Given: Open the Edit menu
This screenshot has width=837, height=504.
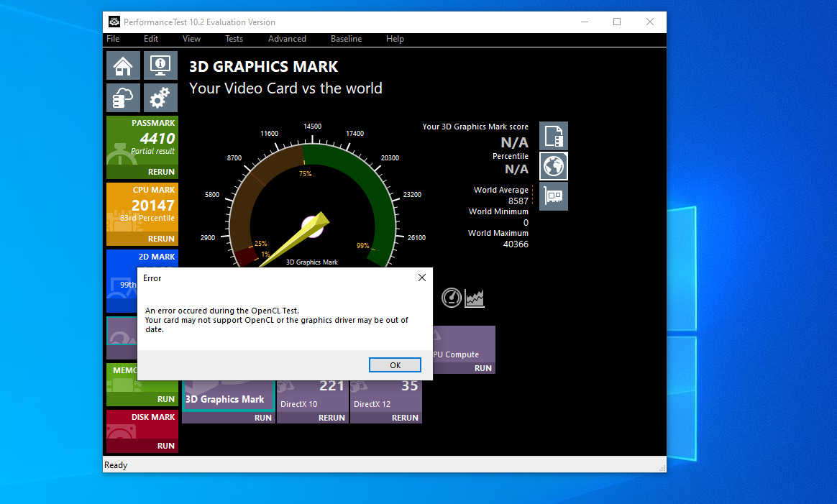Looking at the screenshot, I should [x=151, y=38].
